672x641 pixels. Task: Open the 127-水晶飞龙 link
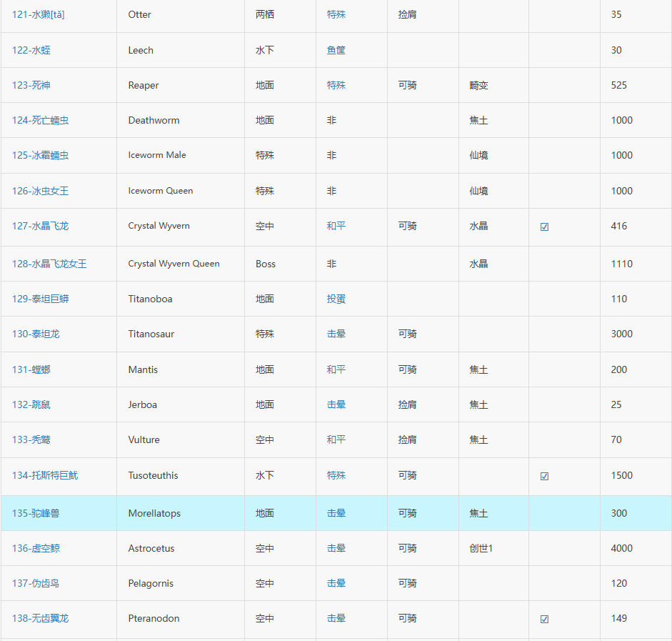pos(40,226)
